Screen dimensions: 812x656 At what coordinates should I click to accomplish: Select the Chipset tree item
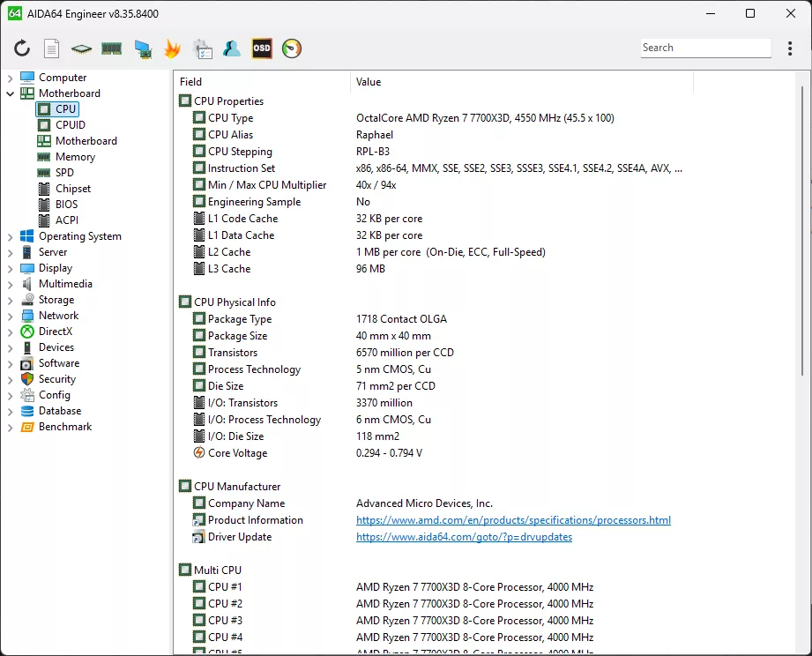click(73, 189)
